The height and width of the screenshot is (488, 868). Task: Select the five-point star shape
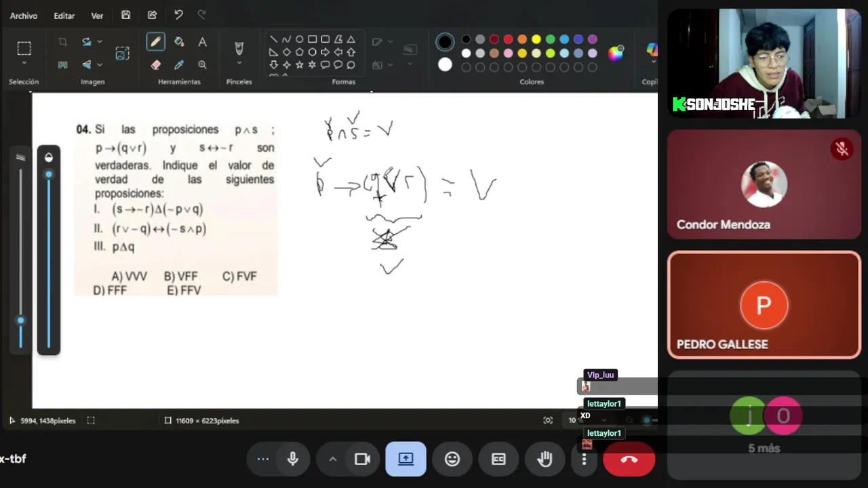click(x=299, y=65)
